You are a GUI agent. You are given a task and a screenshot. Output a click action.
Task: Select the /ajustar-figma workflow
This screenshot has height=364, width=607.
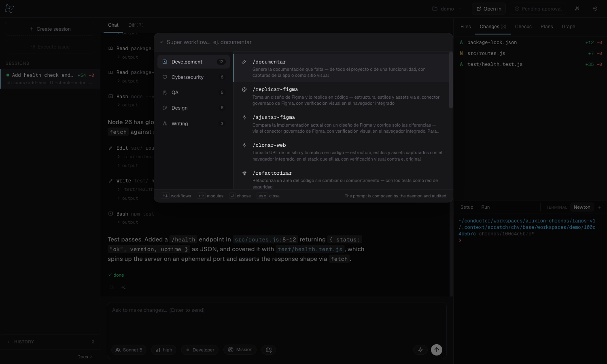click(x=341, y=124)
